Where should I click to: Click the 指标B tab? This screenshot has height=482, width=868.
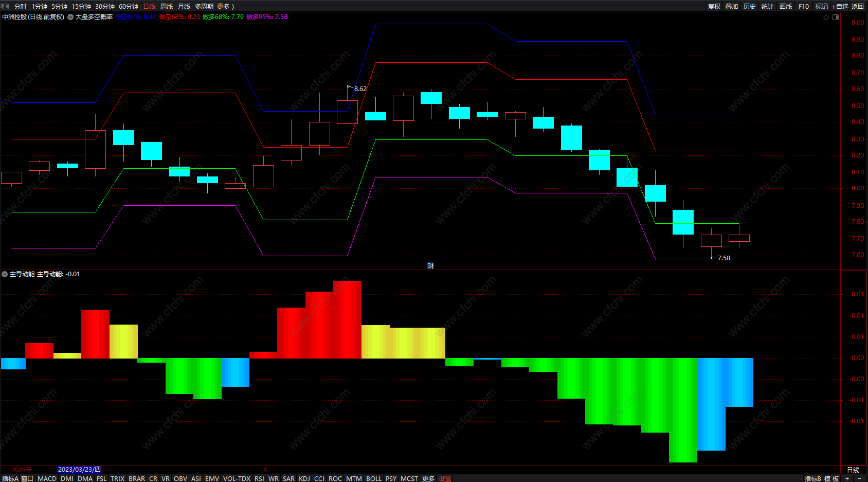(x=813, y=478)
